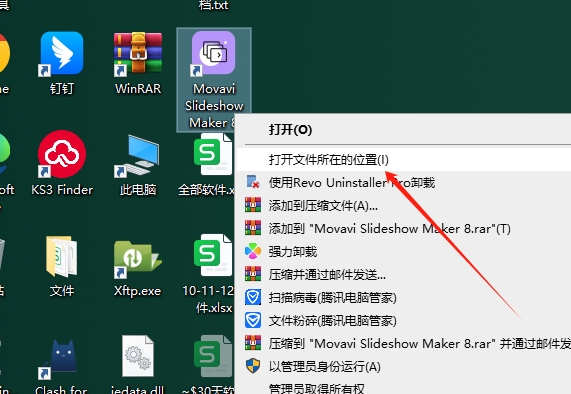Choose 添加到 "Movavi Slideshow Maker 8.rar"(T)

[404, 229]
